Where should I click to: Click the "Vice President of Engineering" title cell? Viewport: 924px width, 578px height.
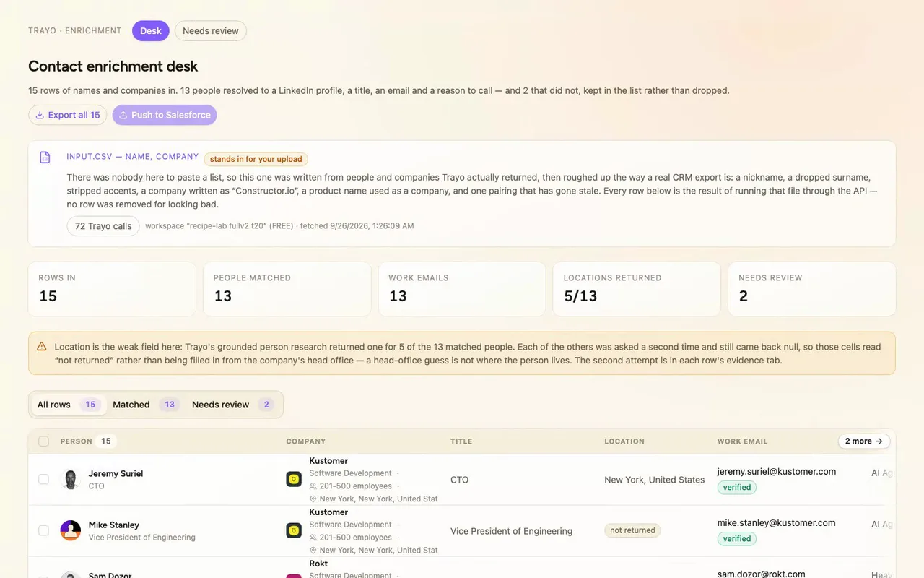pos(511,531)
